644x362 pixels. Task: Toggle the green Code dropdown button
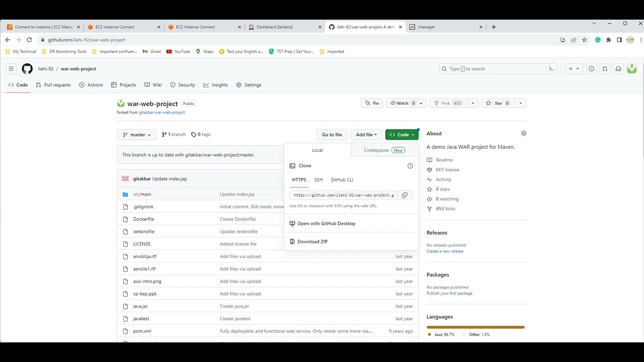tap(402, 135)
